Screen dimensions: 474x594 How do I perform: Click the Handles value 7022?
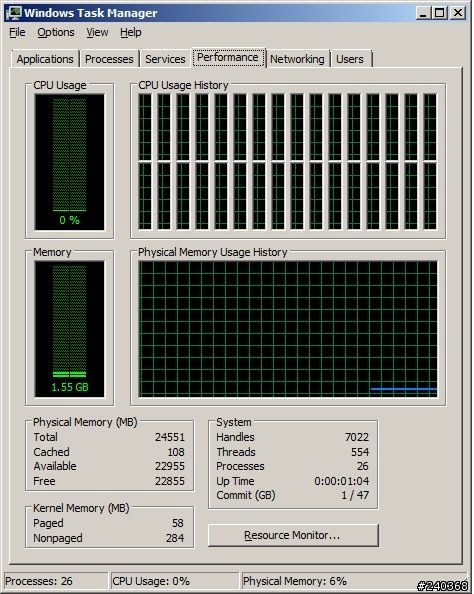[x=357, y=437]
